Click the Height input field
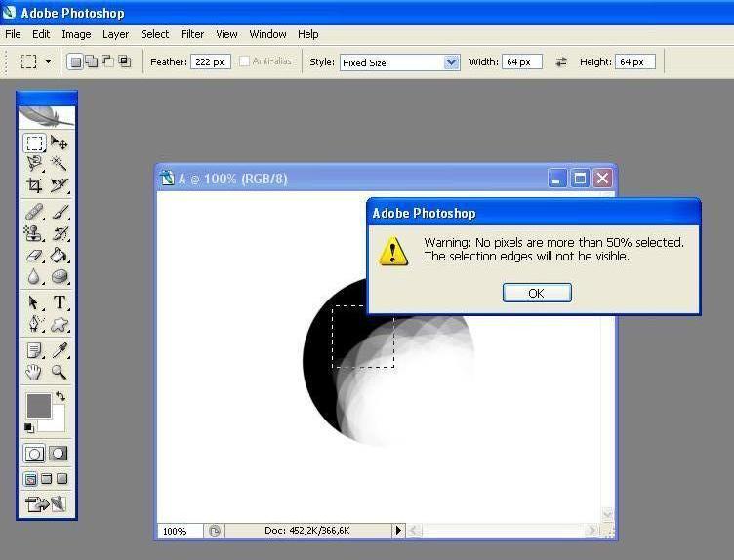The width and height of the screenshot is (734, 560). click(635, 61)
